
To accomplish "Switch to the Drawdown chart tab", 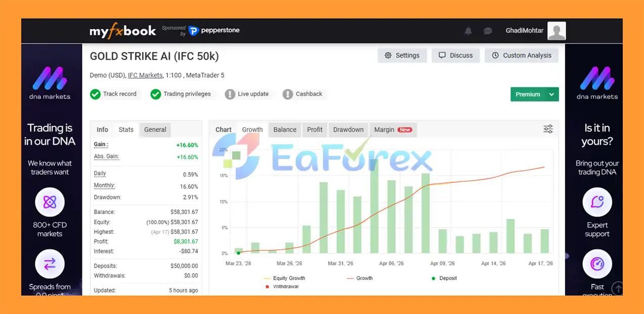I will pyautogui.click(x=348, y=130).
